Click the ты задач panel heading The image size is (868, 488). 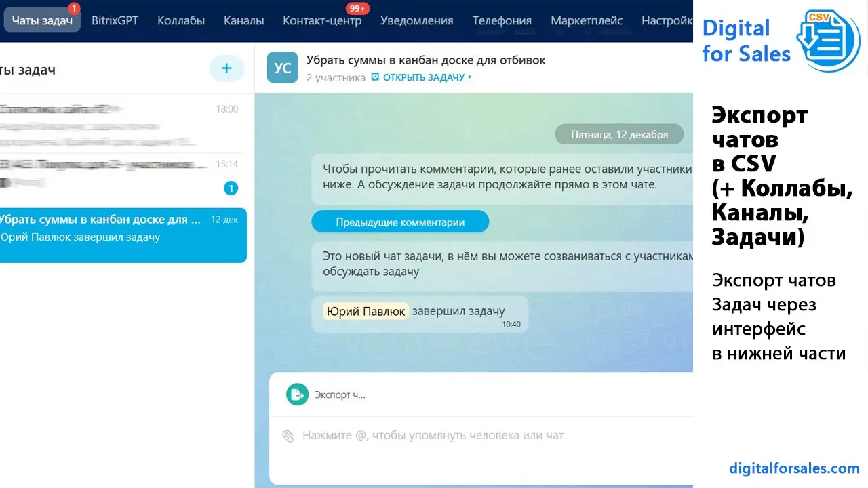(x=28, y=70)
